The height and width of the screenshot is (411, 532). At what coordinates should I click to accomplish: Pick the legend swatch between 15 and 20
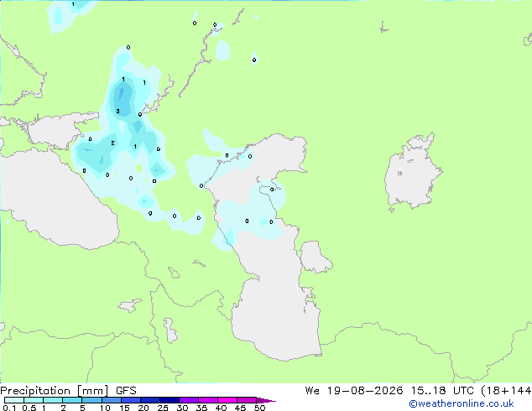coord(130,400)
